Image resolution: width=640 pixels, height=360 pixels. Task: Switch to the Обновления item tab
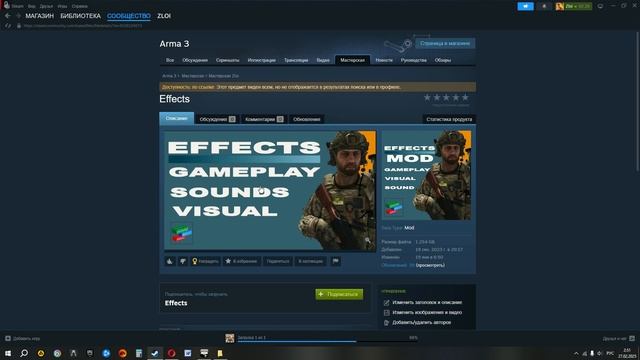[307, 119]
